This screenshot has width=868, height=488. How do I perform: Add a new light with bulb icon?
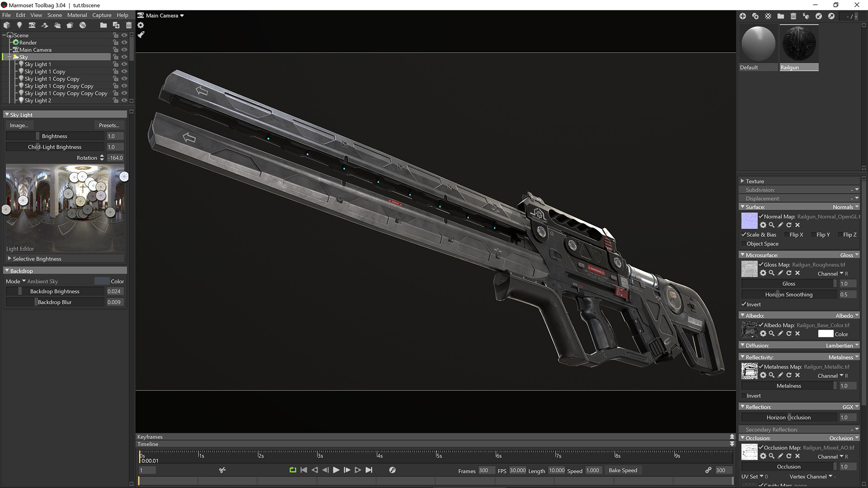pos(19,25)
